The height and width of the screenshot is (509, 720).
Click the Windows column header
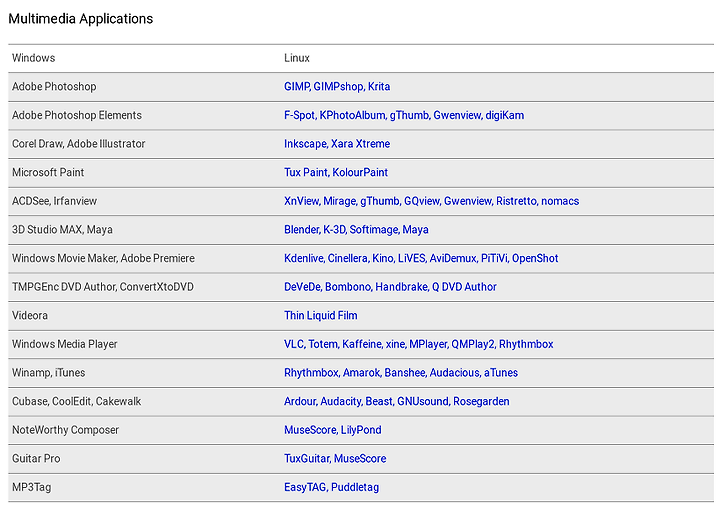[34, 58]
